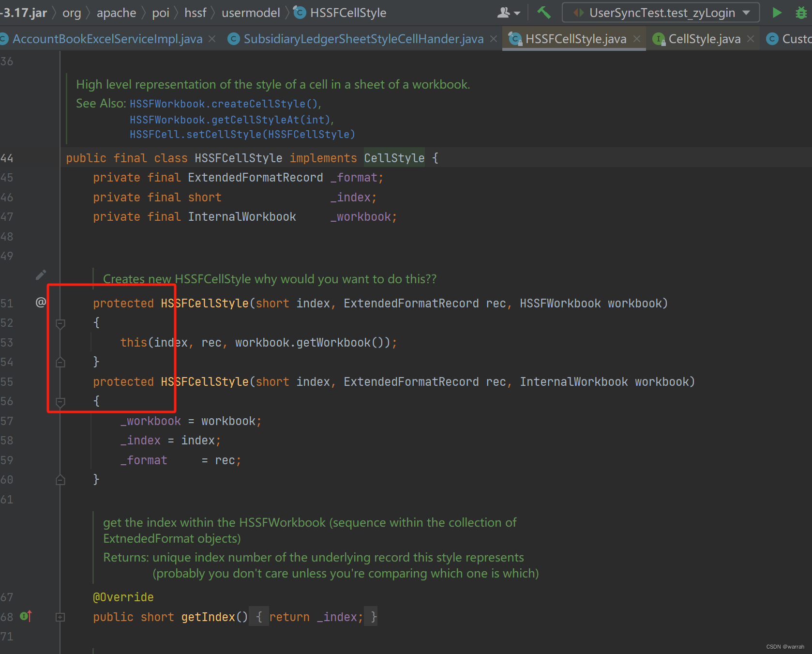Close the AccountBookExcelServiceImpl.java tab

pos(212,39)
